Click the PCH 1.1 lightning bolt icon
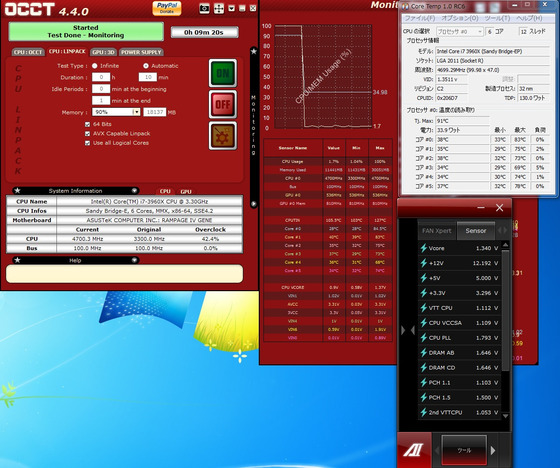 pyautogui.click(x=424, y=382)
